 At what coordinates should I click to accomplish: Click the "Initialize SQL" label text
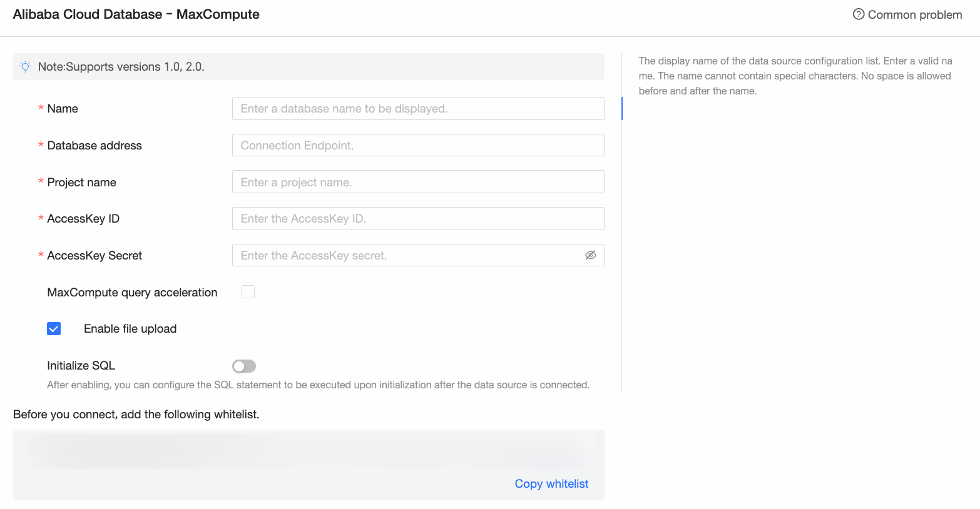[x=81, y=366]
